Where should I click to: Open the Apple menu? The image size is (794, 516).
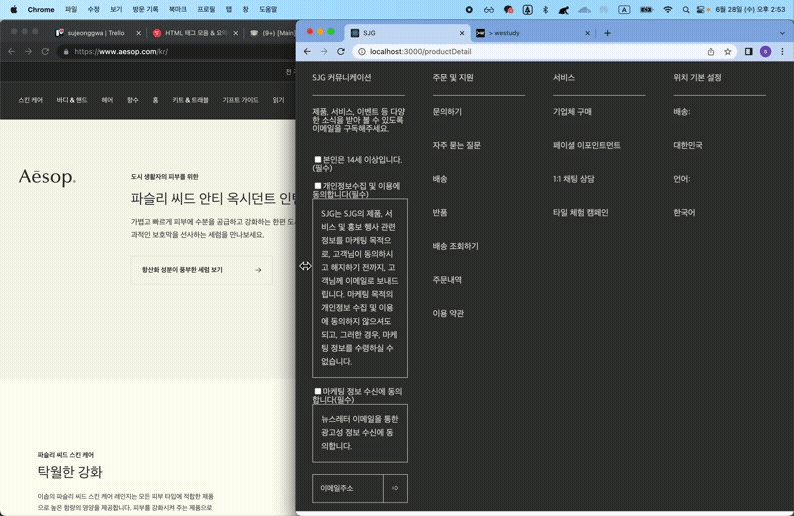point(14,9)
